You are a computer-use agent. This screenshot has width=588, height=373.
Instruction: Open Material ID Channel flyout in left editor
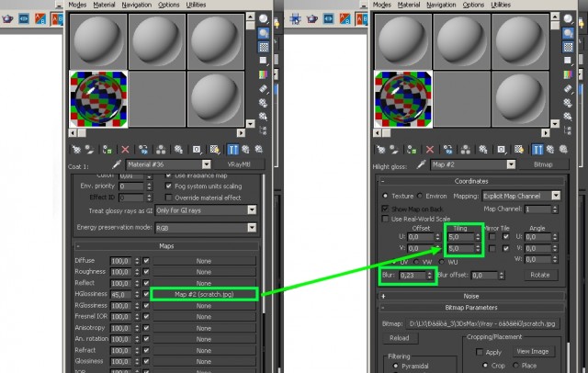point(197,150)
